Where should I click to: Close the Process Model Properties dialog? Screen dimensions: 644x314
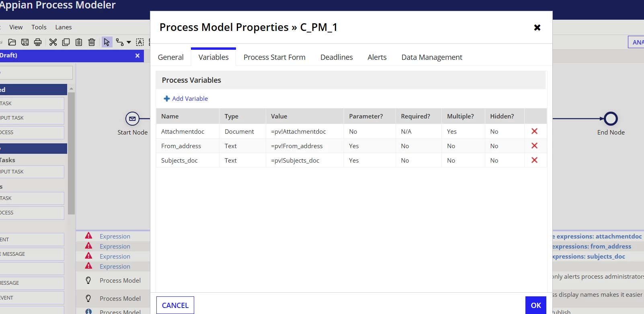[x=537, y=27]
